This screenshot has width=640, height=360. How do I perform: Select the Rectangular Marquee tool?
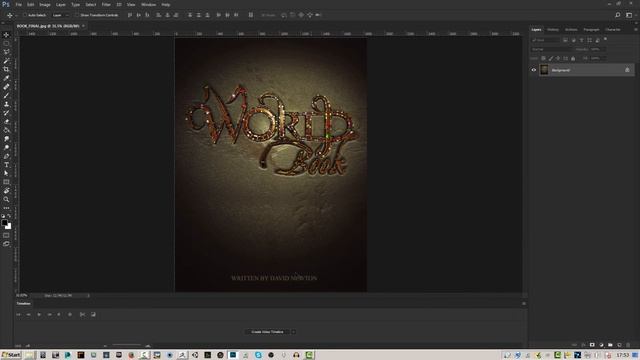click(6, 43)
